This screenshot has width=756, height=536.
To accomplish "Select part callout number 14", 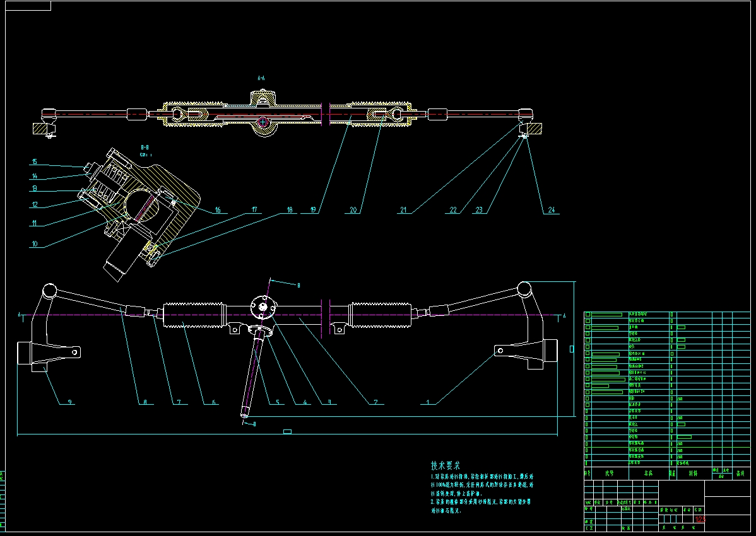I will point(35,177).
